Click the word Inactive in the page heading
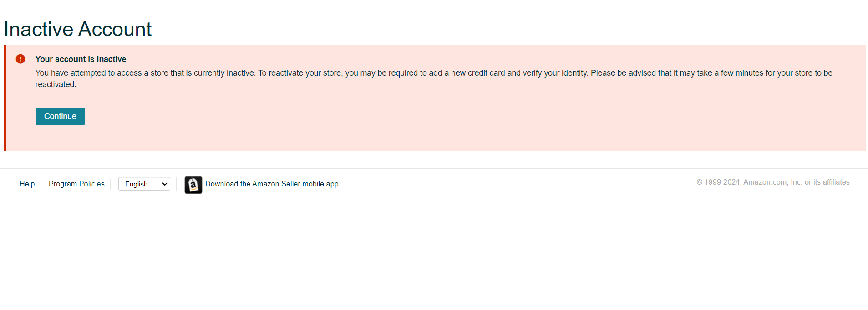Screen dimensions: 868x310 click(39, 29)
